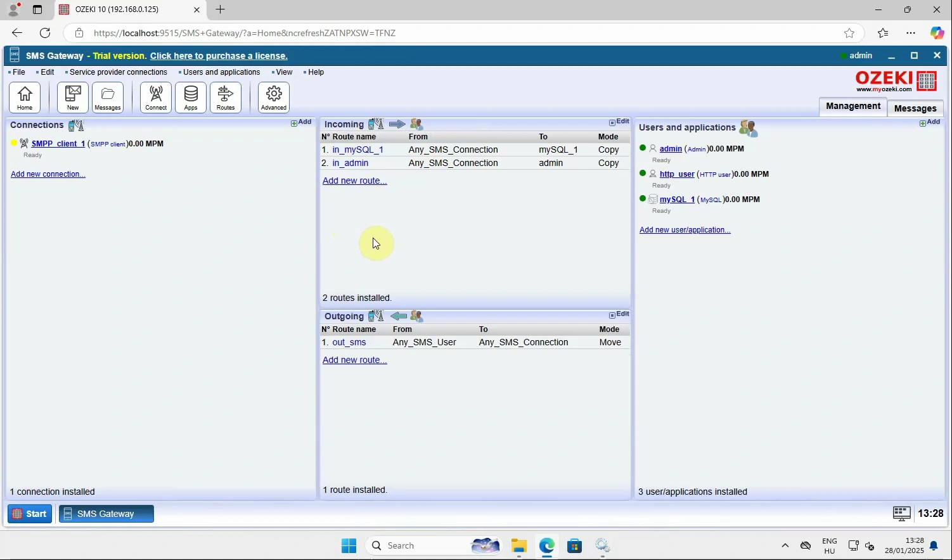Click the browser address bar

(x=463, y=33)
